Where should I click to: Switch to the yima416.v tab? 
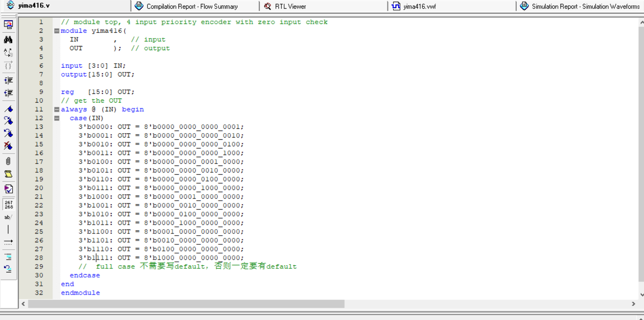[34, 6]
